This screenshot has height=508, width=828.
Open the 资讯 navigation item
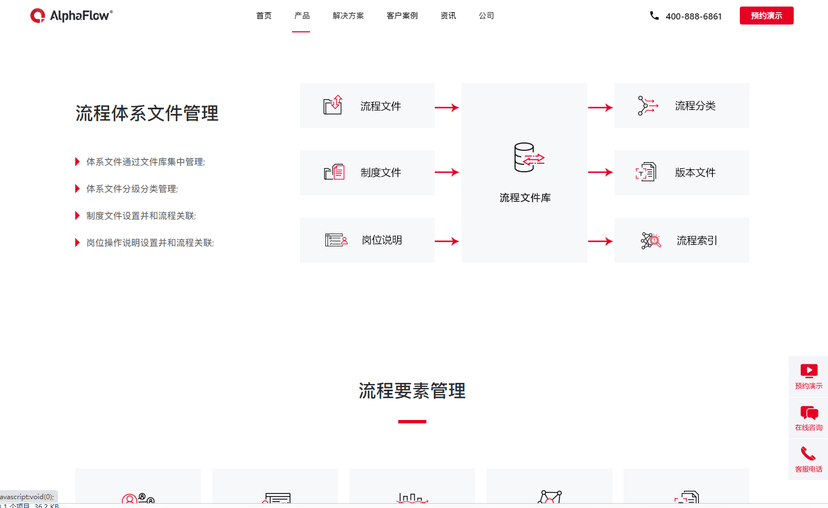[448, 16]
